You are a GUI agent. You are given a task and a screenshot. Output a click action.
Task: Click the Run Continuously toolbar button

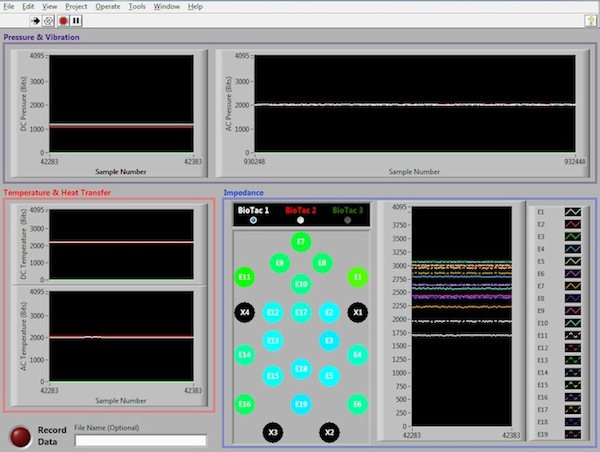pos(48,19)
